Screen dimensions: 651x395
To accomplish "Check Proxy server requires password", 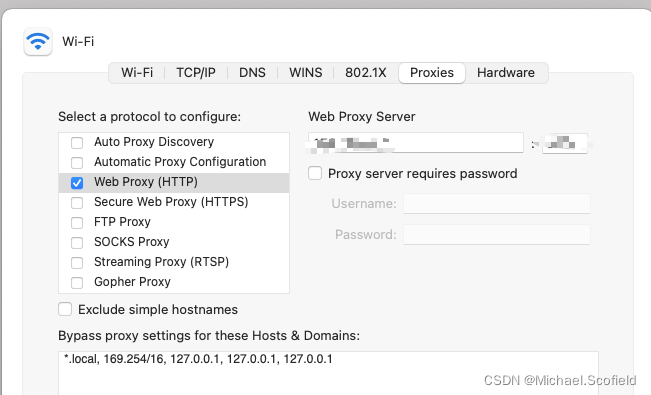I will (315, 173).
